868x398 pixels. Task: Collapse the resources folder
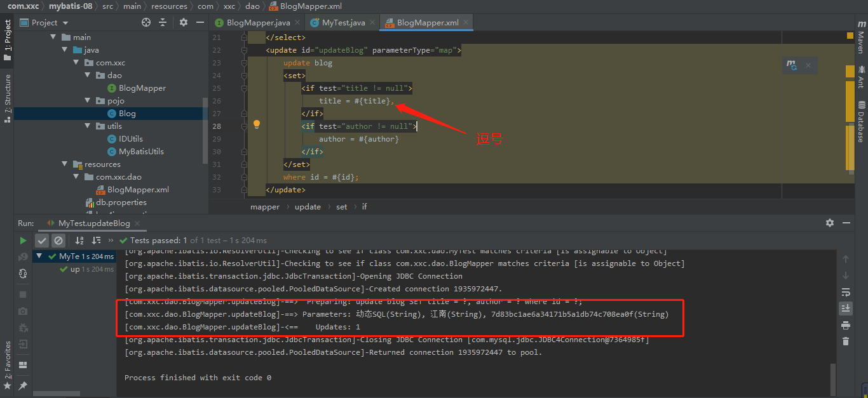(x=65, y=164)
